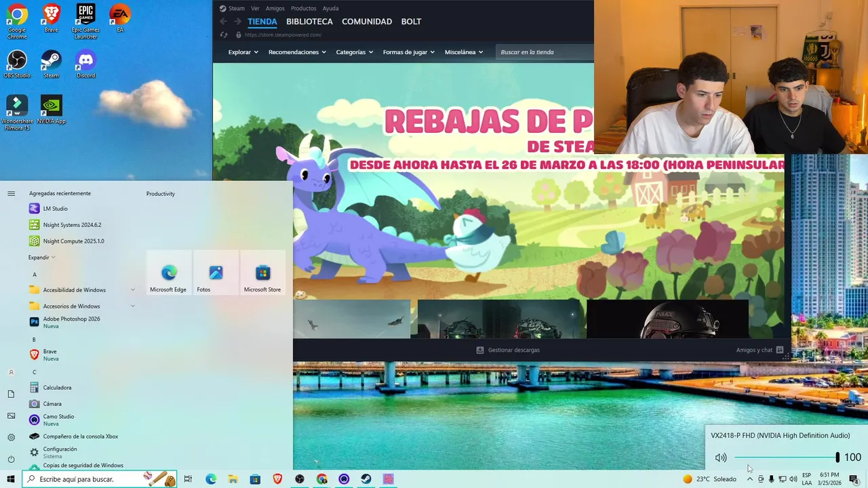868x488 pixels.
Task: Open the BOLT profile tab
Action: coord(411,22)
